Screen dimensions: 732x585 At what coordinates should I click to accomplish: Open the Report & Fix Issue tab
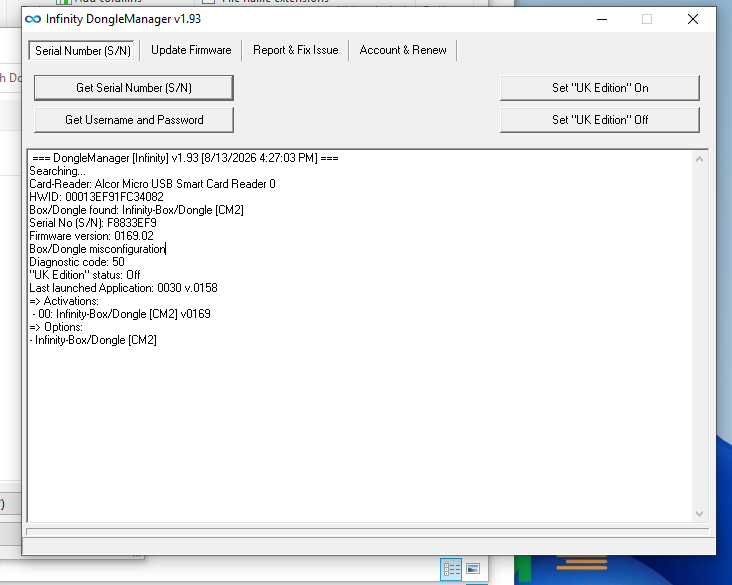click(x=296, y=50)
